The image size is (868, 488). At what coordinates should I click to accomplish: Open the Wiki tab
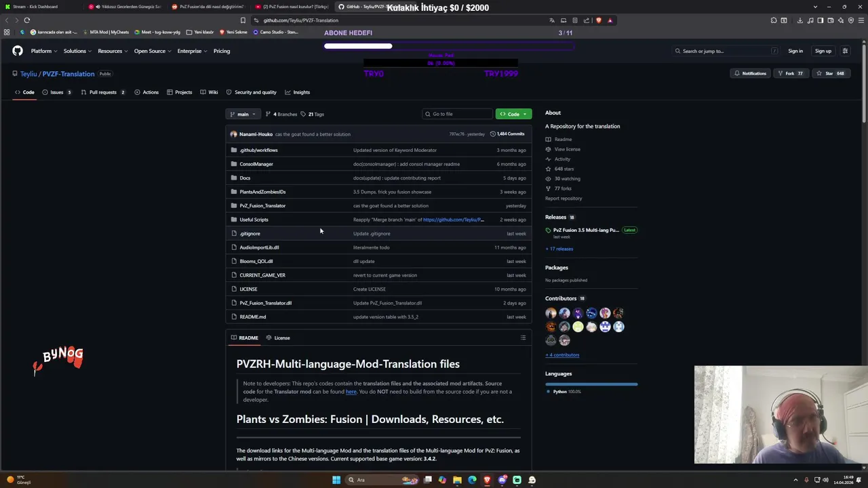[x=209, y=92]
